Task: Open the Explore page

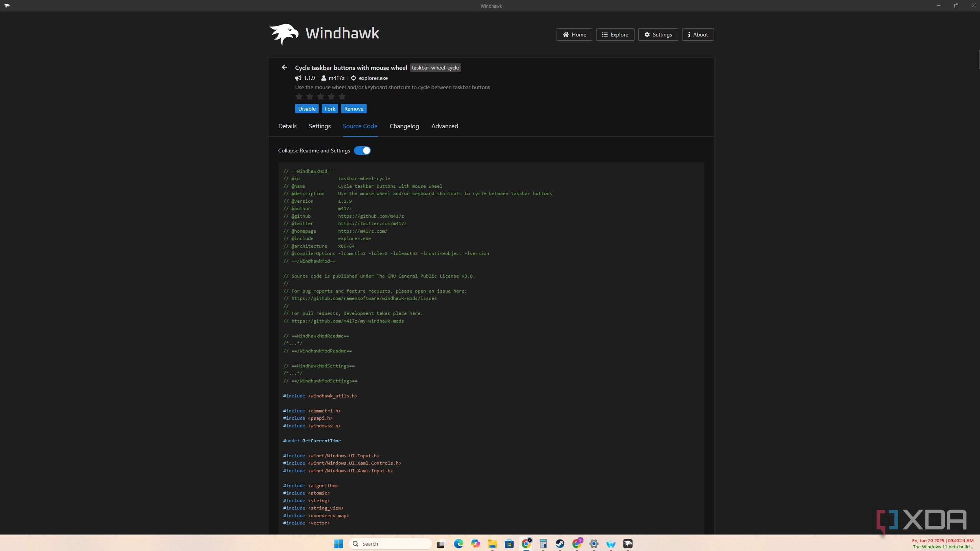Action: 615,35
